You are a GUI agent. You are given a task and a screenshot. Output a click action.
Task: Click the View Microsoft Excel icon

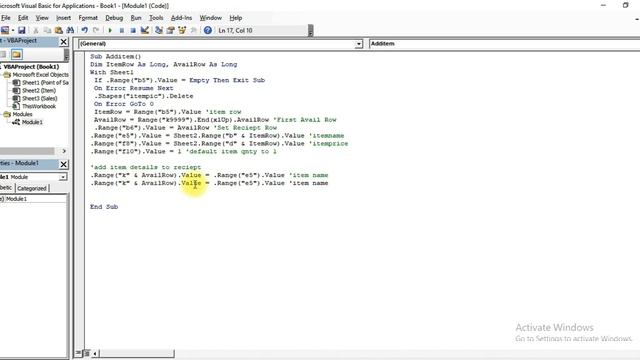point(4,30)
